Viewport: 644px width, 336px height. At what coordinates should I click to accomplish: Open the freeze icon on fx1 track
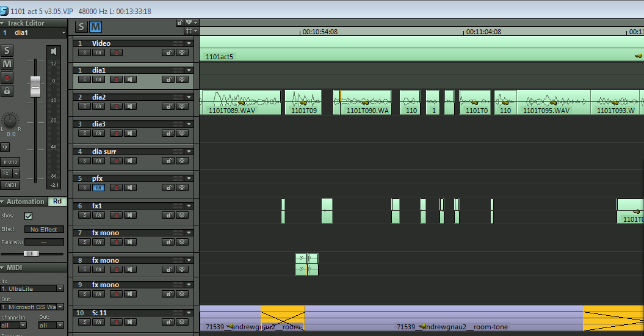(181, 215)
